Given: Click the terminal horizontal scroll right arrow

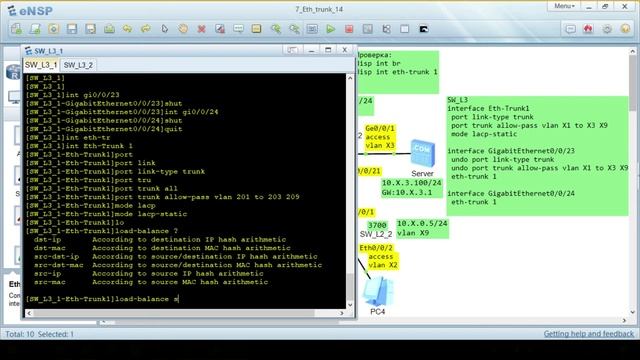Looking at the screenshot, I should [341, 313].
